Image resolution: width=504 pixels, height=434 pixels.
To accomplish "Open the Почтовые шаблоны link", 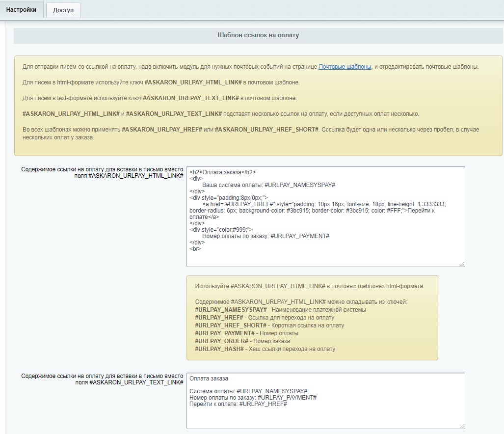I will (345, 67).
